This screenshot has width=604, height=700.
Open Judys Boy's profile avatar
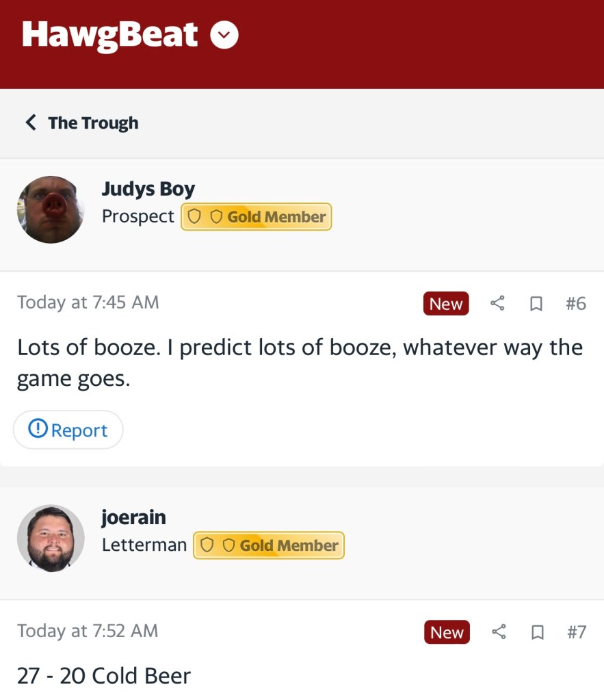point(51,209)
